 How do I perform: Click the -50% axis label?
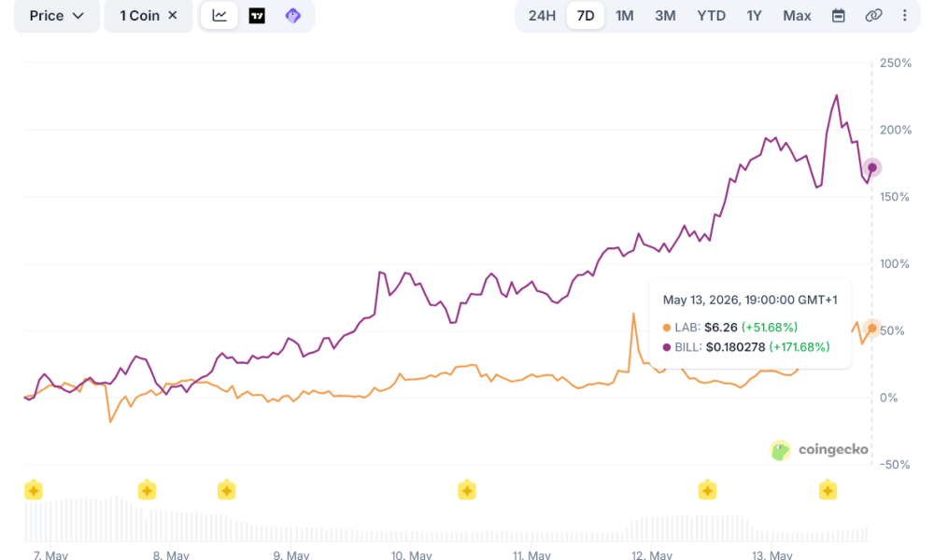895,465
